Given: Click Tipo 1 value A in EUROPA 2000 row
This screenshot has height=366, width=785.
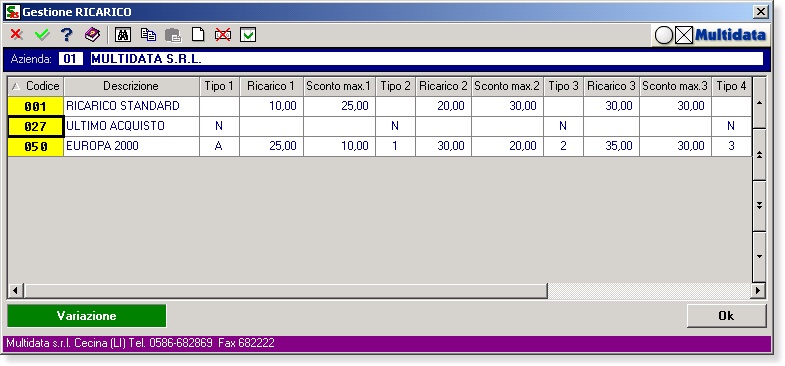Looking at the screenshot, I should tap(219, 146).
